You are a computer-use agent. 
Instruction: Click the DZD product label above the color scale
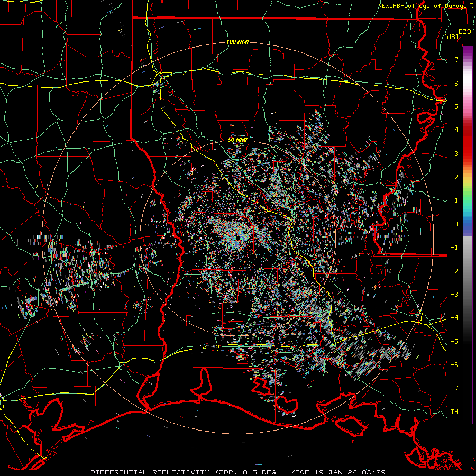[x=464, y=32]
